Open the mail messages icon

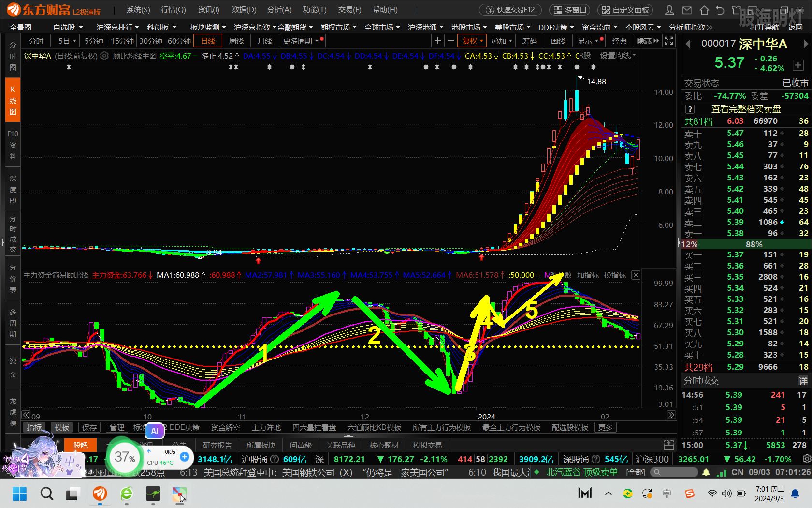(687, 10)
